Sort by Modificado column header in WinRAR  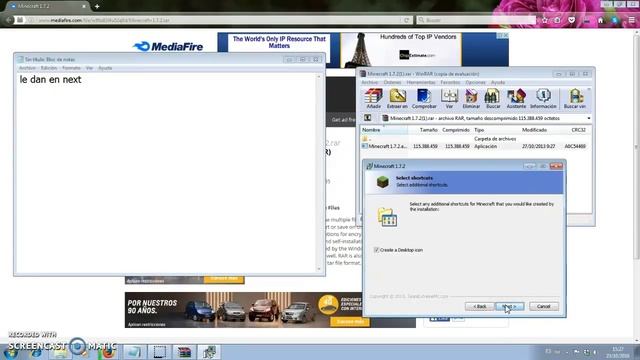[534, 130]
